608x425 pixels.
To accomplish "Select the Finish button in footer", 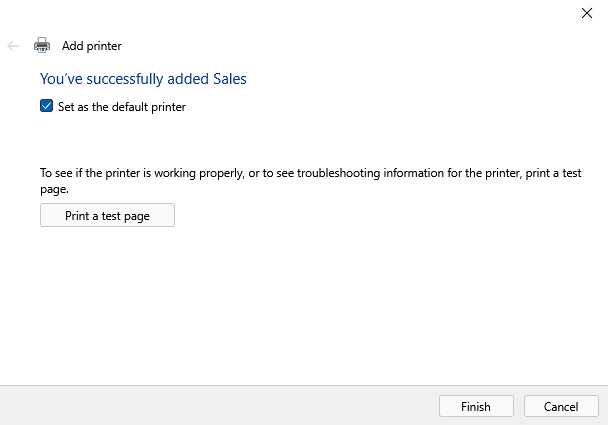I will [x=476, y=406].
